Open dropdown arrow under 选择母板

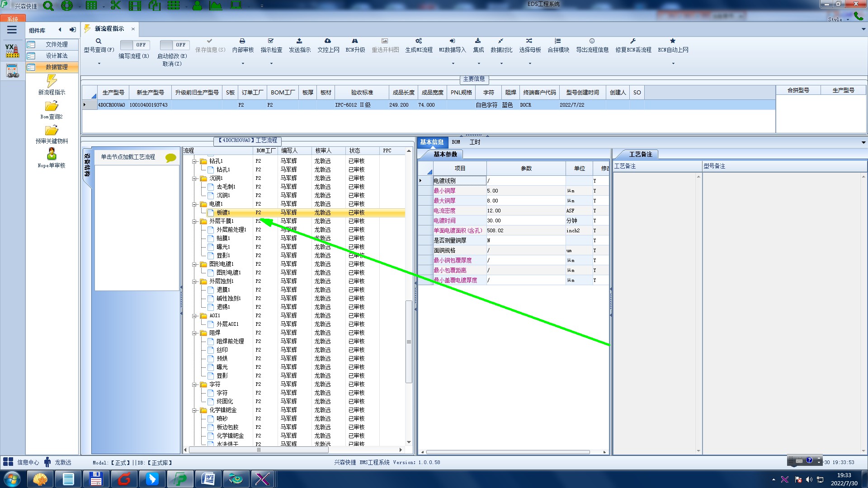[530, 64]
